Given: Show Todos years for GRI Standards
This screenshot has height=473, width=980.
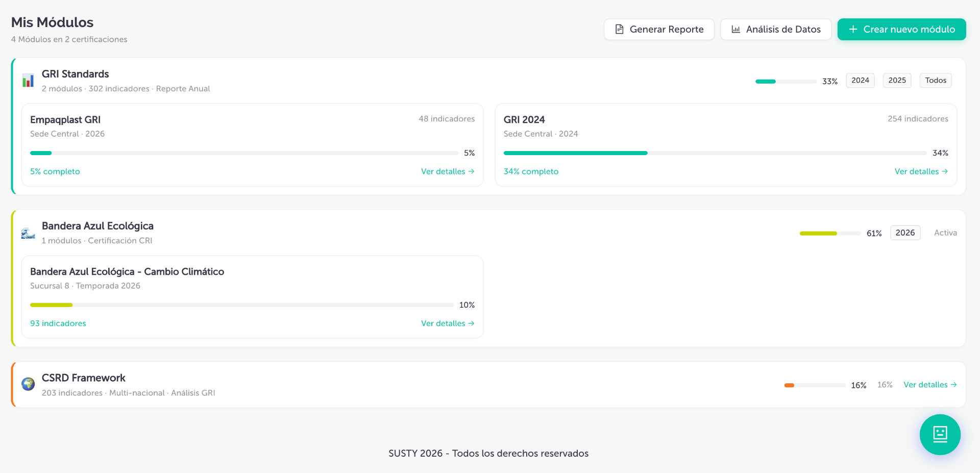Looking at the screenshot, I should click(936, 80).
